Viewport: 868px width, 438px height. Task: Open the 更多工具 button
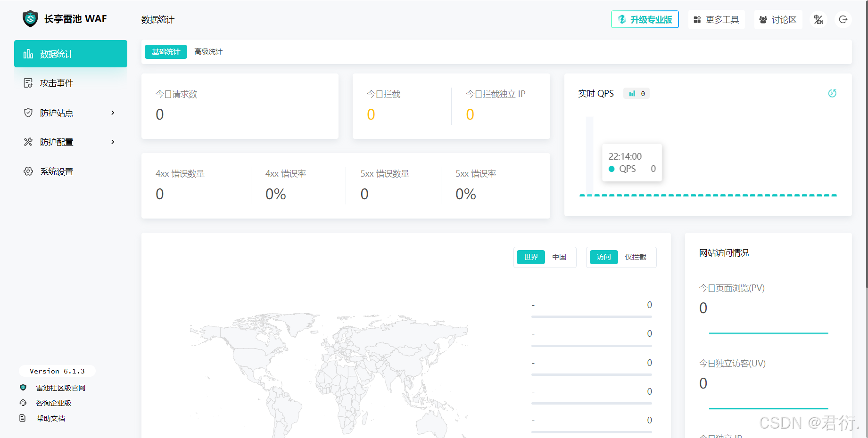[717, 20]
